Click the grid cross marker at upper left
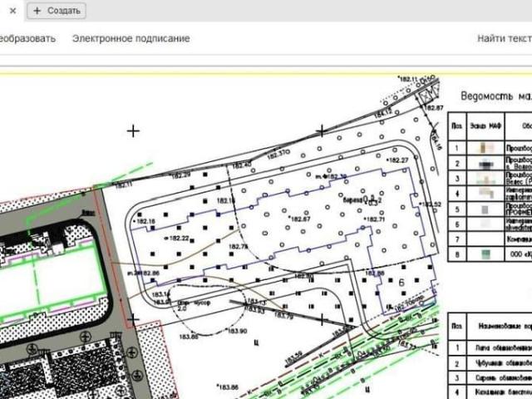Screen dimensions: 532x399 (x=133, y=131)
